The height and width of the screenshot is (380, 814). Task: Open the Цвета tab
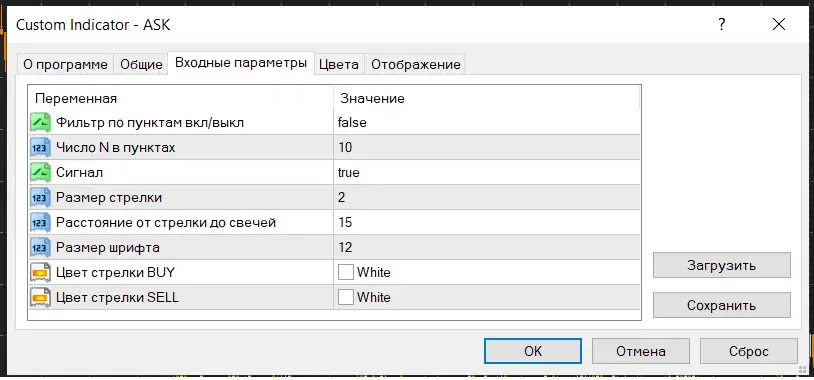click(338, 64)
